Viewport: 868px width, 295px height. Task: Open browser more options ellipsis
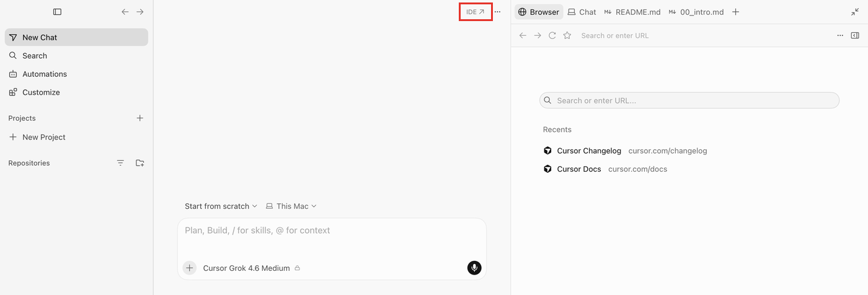[840, 35]
